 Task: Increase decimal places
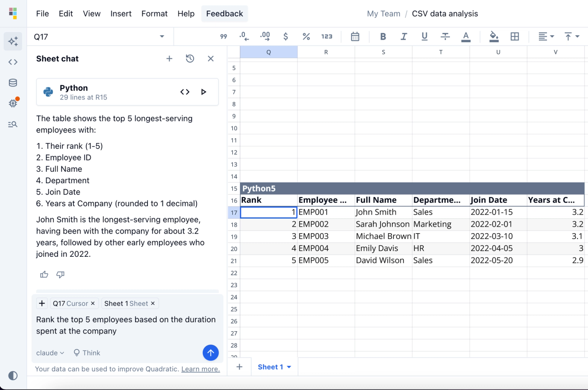click(x=265, y=37)
